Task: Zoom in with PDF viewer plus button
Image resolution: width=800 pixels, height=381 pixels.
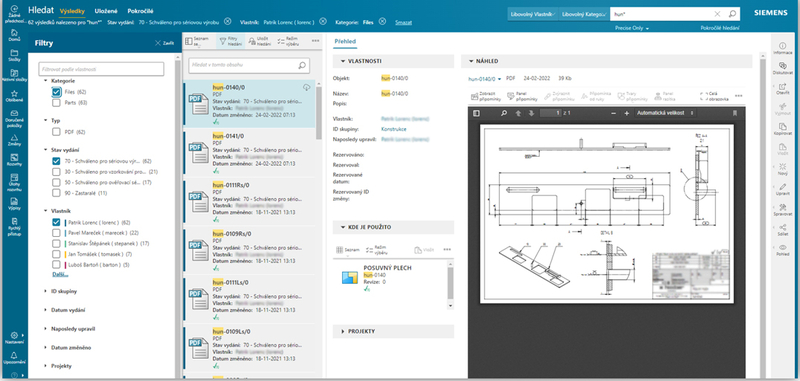Action: point(627,113)
